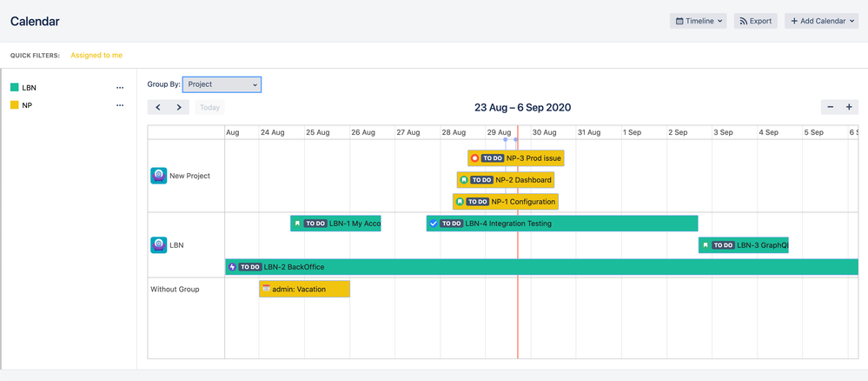868x381 pixels.
Task: Click the LBN-2 BackOffice epic icon
Action: [233, 267]
